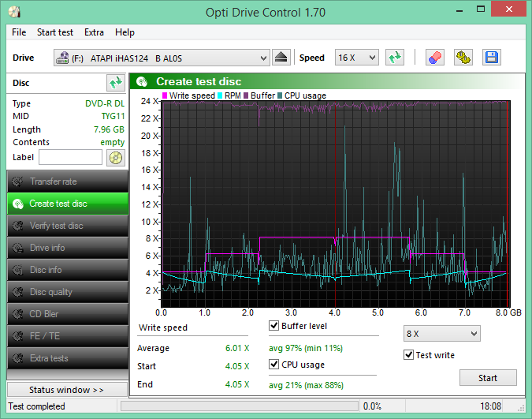Click the buffer stat 'avg 97% (min 11%)'
The image size is (532, 419).
pyautogui.click(x=306, y=348)
